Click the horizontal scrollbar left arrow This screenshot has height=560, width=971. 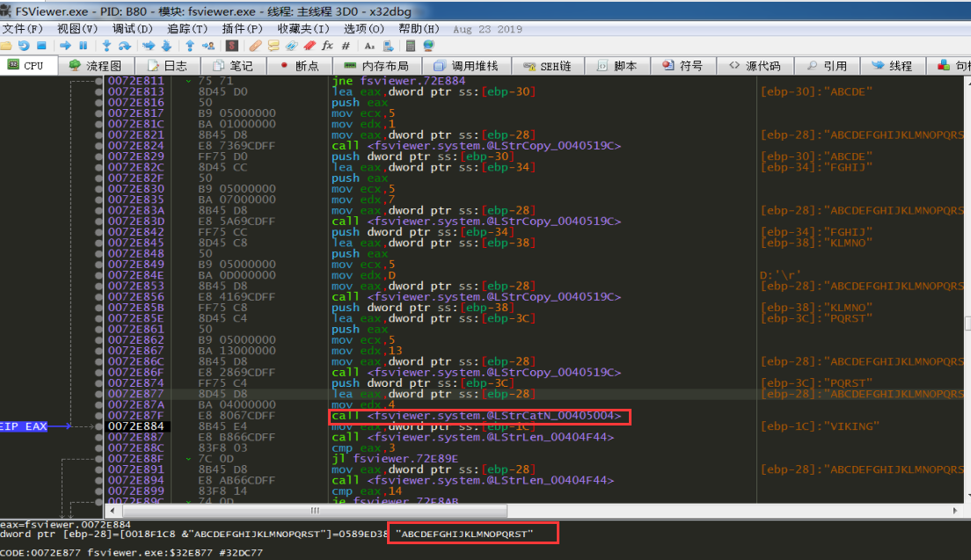(112, 511)
